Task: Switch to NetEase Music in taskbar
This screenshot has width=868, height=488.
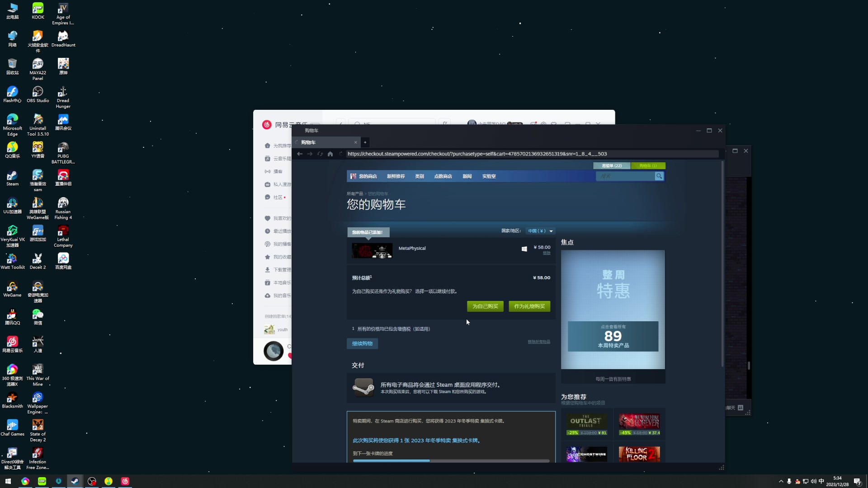Action: (125, 481)
